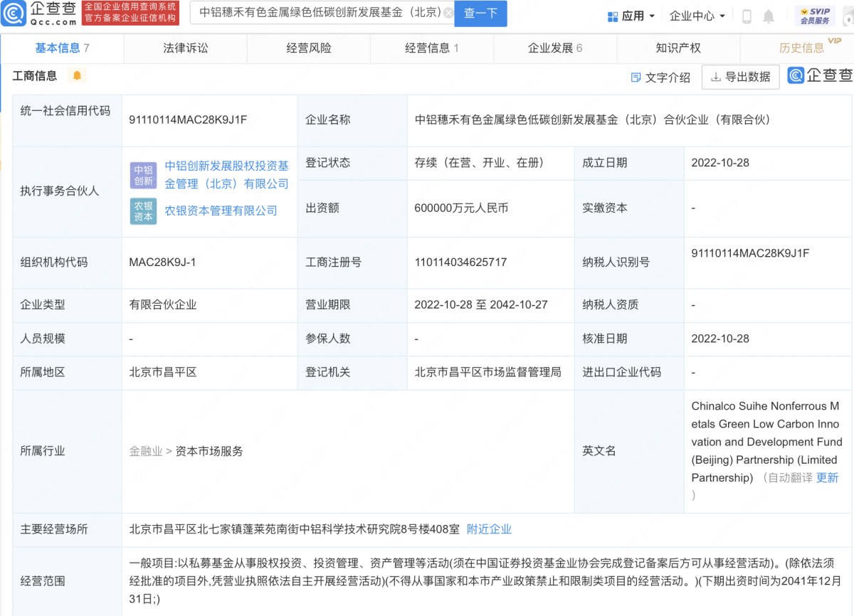
Task: Click the 金融业 industry breadcrumb link
Action: 146,451
